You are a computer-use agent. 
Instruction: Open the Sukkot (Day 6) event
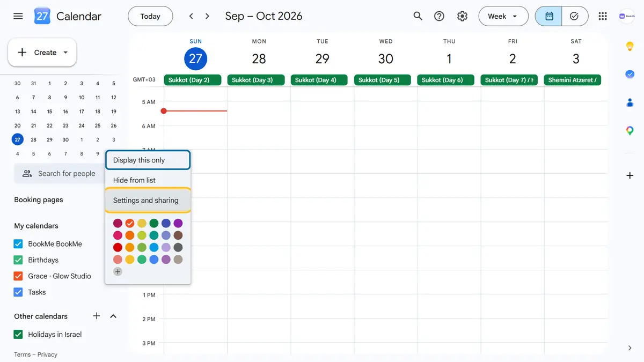tap(447, 80)
